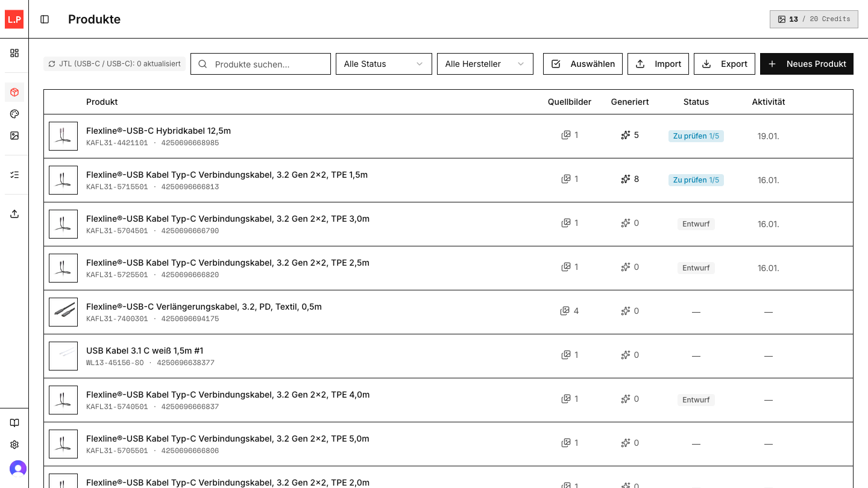Open the settings gear icon
Image resolution: width=868 pixels, height=488 pixels.
tap(14, 445)
